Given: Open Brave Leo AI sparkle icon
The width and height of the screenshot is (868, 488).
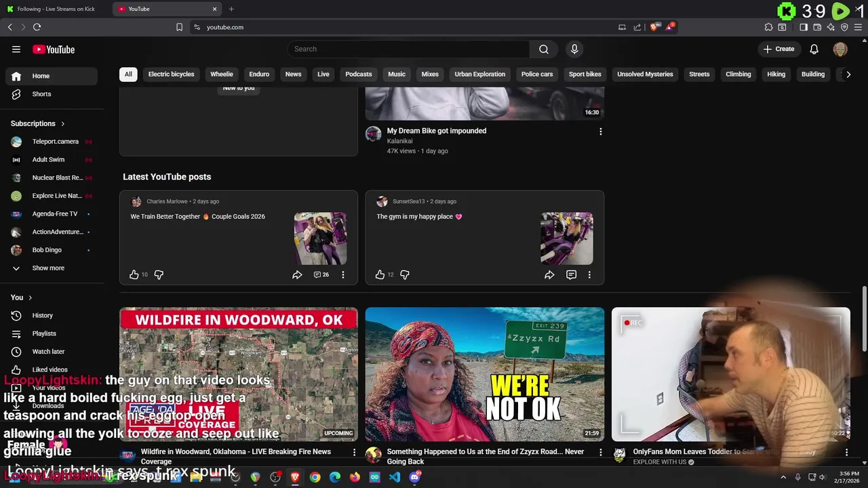Looking at the screenshot, I should pos(831,27).
